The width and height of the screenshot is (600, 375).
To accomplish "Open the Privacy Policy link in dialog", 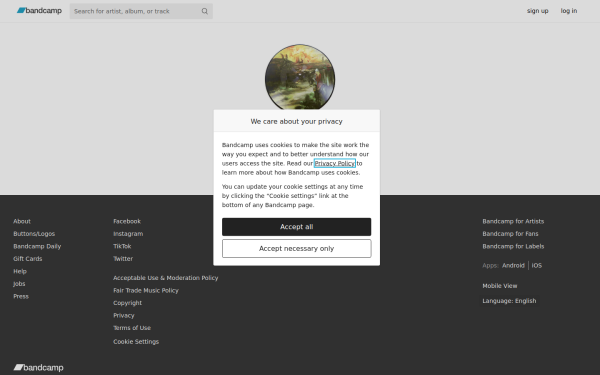I will tap(334, 163).
